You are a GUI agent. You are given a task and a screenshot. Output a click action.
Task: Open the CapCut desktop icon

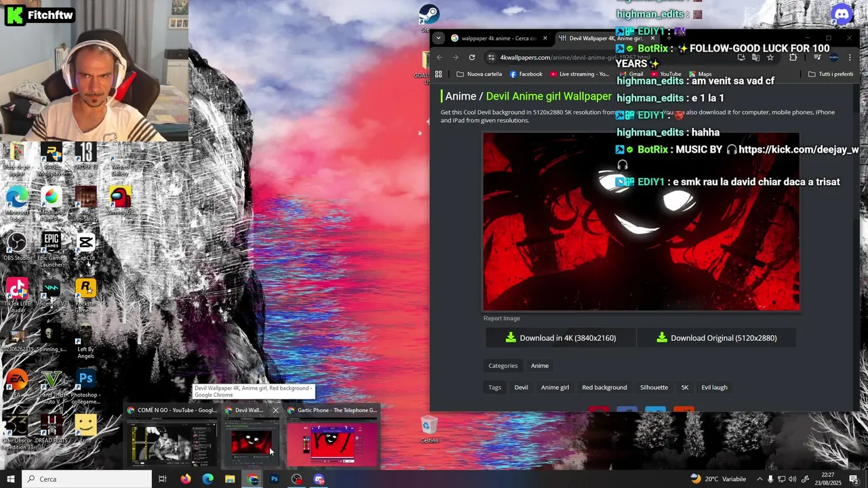point(85,247)
